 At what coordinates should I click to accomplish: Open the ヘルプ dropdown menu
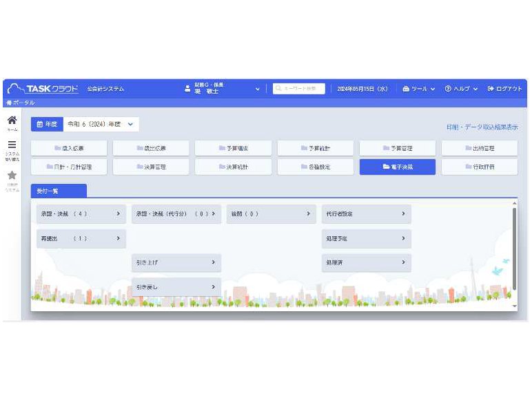tap(461, 89)
